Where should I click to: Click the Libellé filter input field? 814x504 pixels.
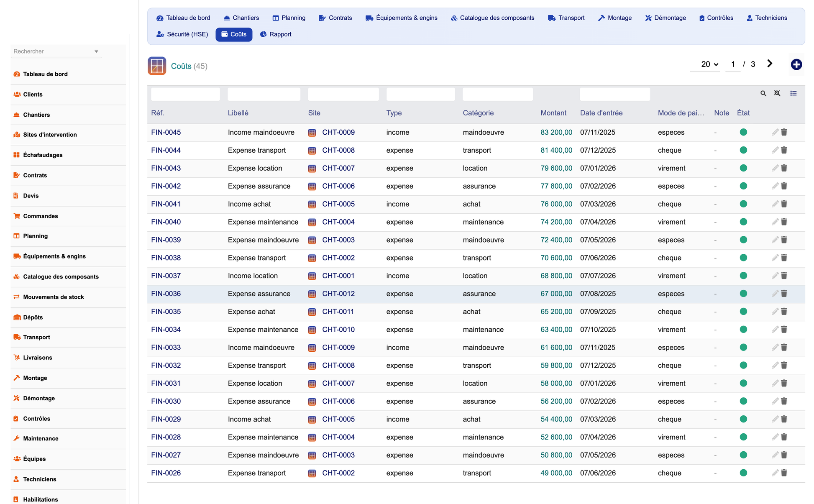[x=264, y=95]
